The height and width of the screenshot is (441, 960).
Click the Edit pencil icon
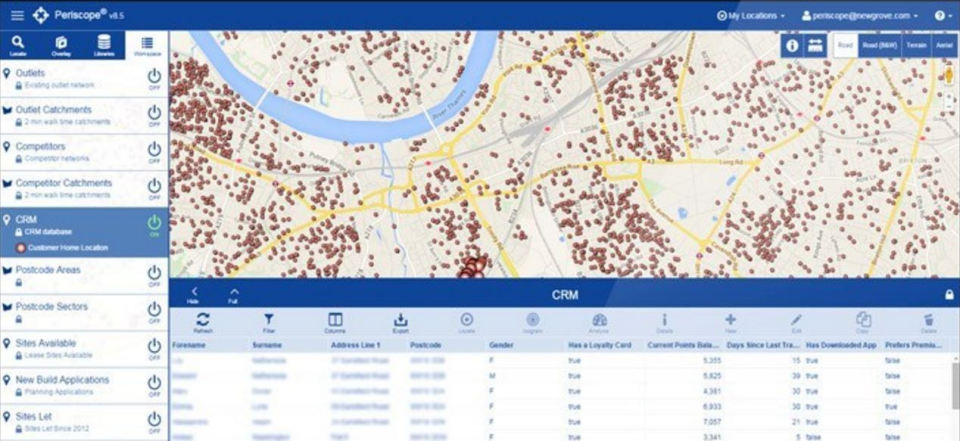coord(796,321)
